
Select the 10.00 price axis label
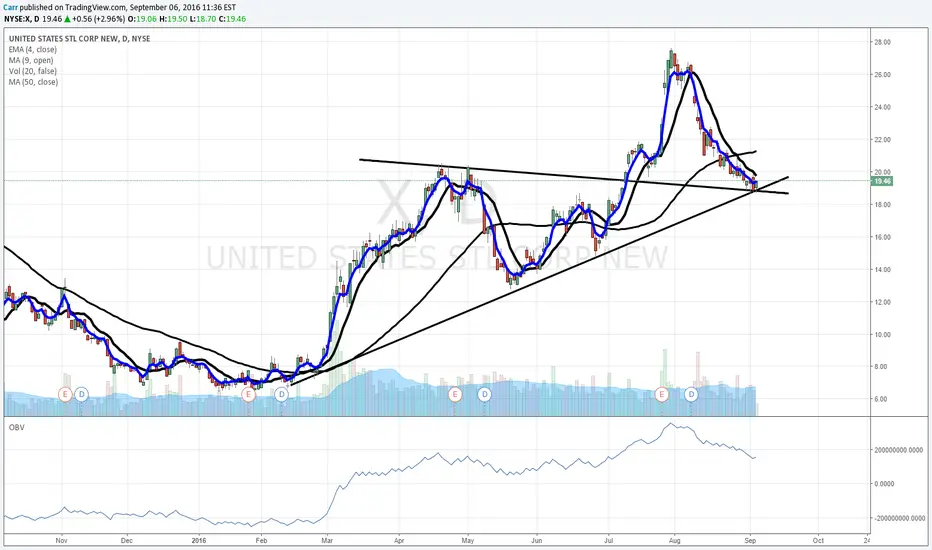point(882,335)
